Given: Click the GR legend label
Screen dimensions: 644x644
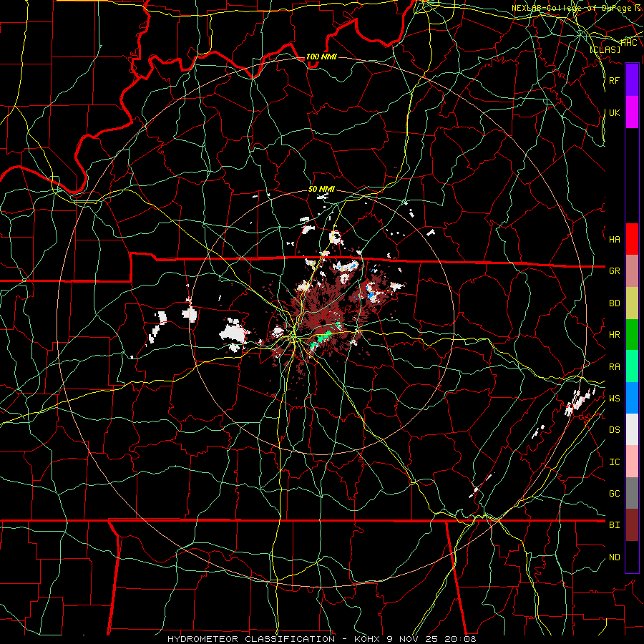Looking at the screenshot, I should [614, 271].
